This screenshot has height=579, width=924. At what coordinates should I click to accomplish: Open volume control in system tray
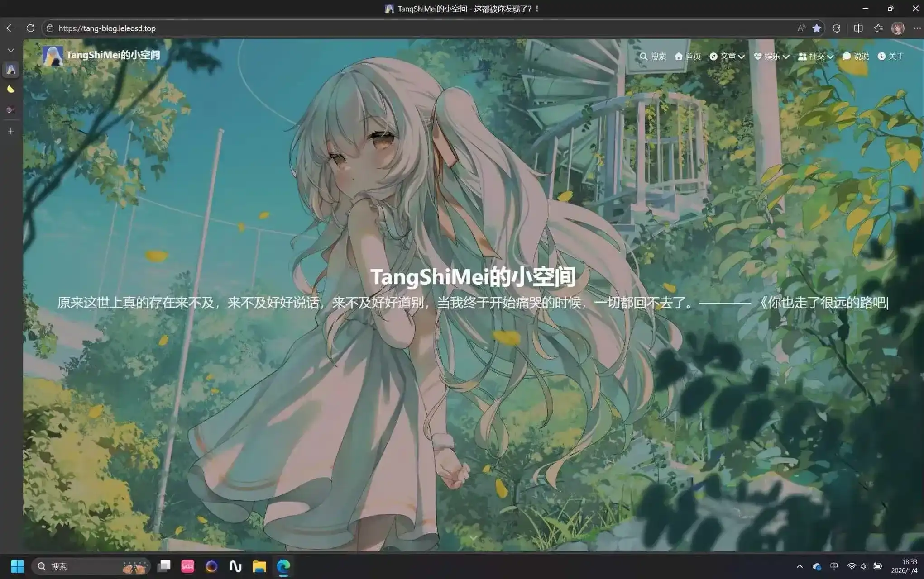[x=864, y=566]
